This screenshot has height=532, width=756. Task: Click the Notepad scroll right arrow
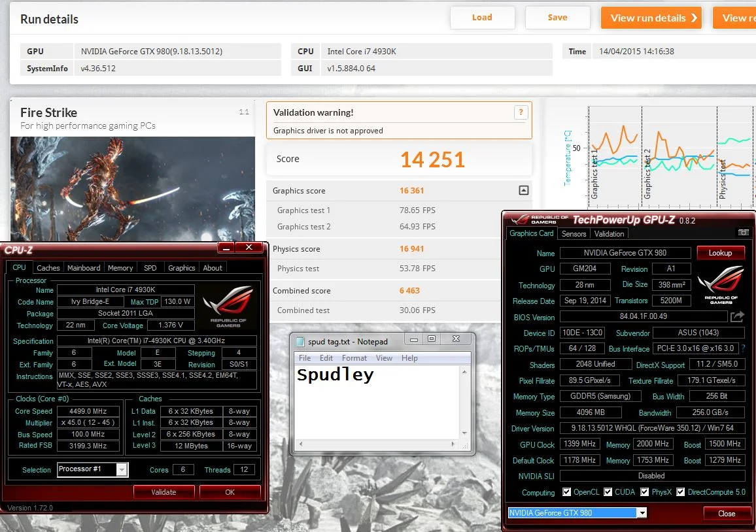pyautogui.click(x=453, y=444)
